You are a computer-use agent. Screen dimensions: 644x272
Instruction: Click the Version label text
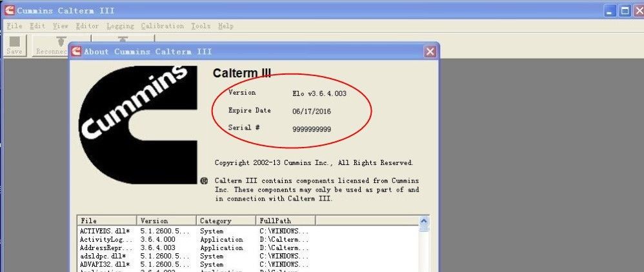[242, 92]
